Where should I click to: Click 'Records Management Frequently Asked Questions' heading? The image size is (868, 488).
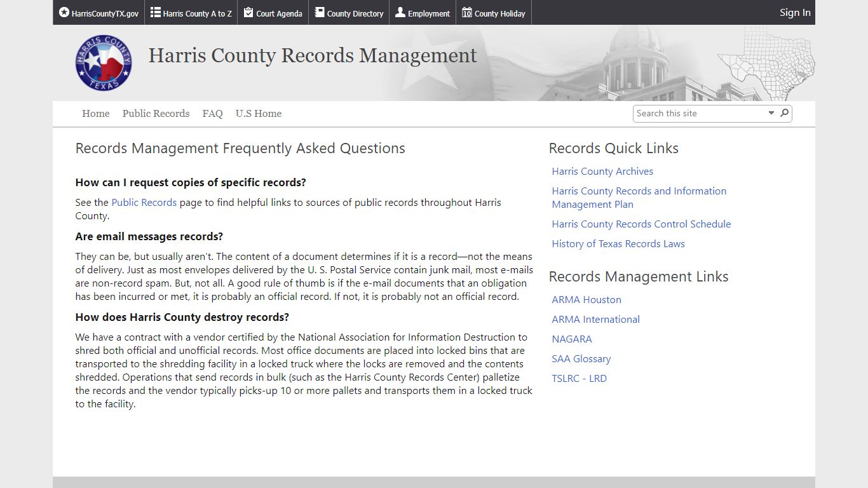(x=240, y=148)
